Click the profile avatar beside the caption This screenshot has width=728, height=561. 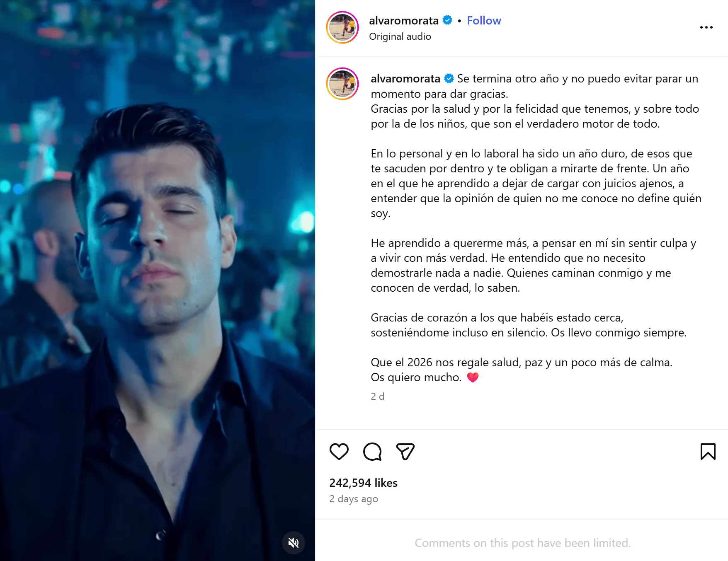(x=342, y=84)
